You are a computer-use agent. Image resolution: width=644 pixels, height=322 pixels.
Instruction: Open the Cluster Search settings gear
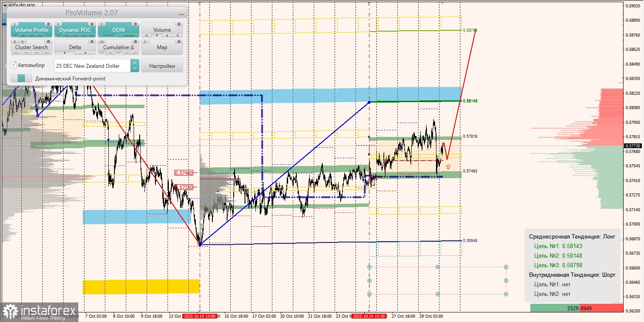click(x=48, y=42)
